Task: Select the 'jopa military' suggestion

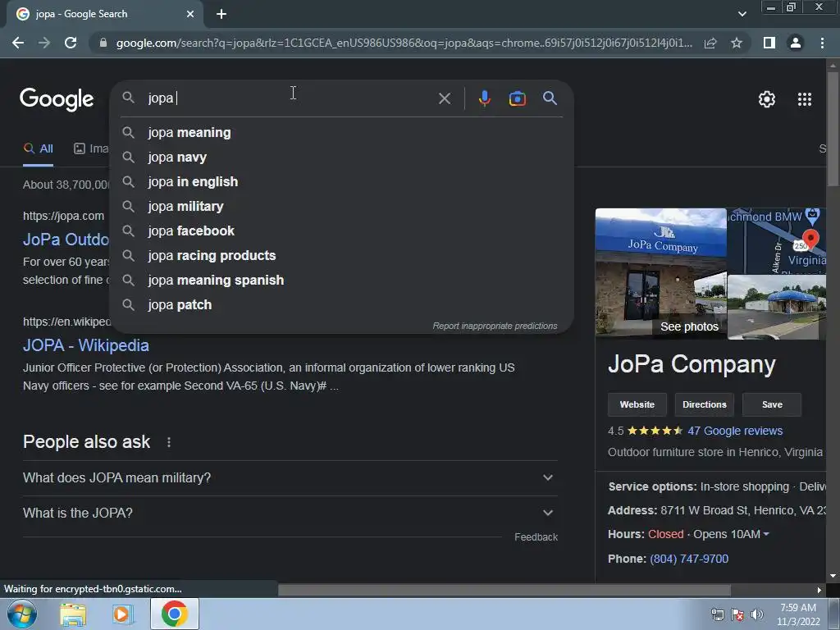Action: click(x=342, y=206)
